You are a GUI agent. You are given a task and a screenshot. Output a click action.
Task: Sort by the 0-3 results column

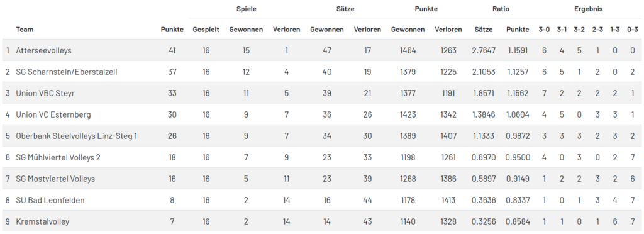click(x=633, y=30)
